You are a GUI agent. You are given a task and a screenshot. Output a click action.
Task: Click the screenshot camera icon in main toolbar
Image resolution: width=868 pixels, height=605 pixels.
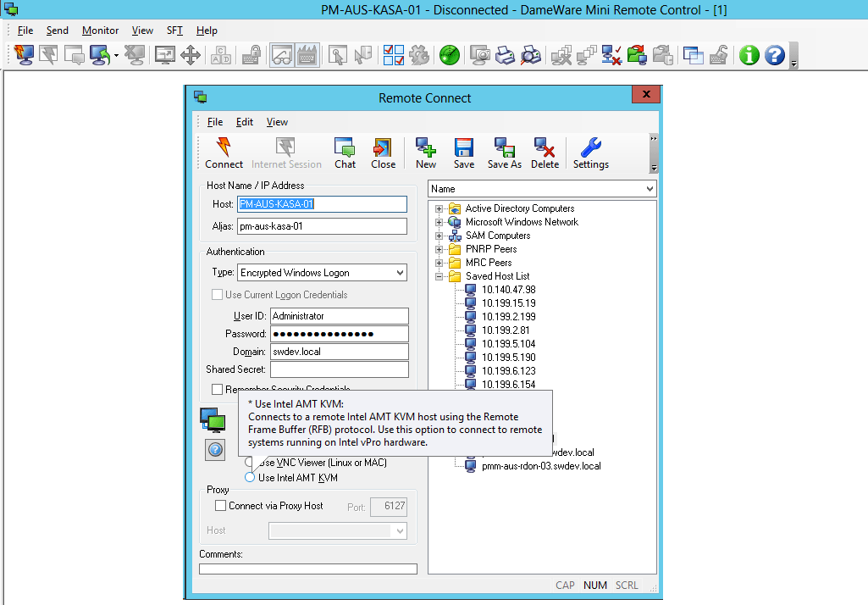[480, 55]
